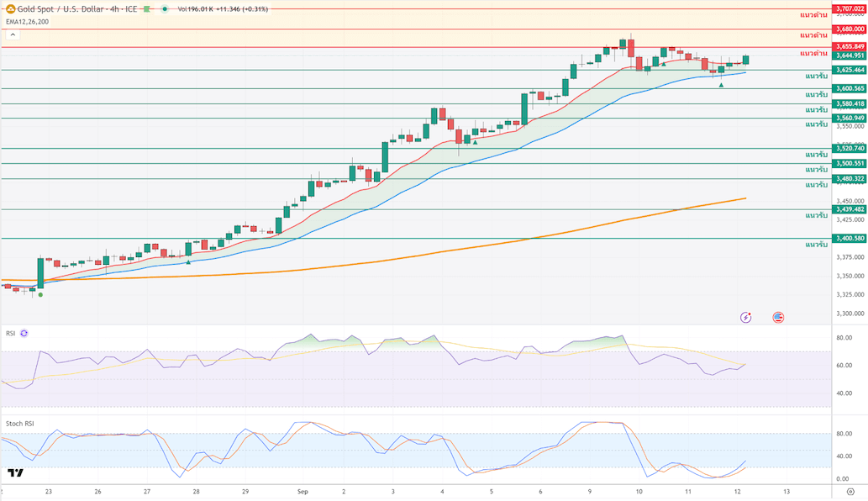Open the US flag economic event icon
This screenshot has width=868, height=501.
pyautogui.click(x=778, y=317)
